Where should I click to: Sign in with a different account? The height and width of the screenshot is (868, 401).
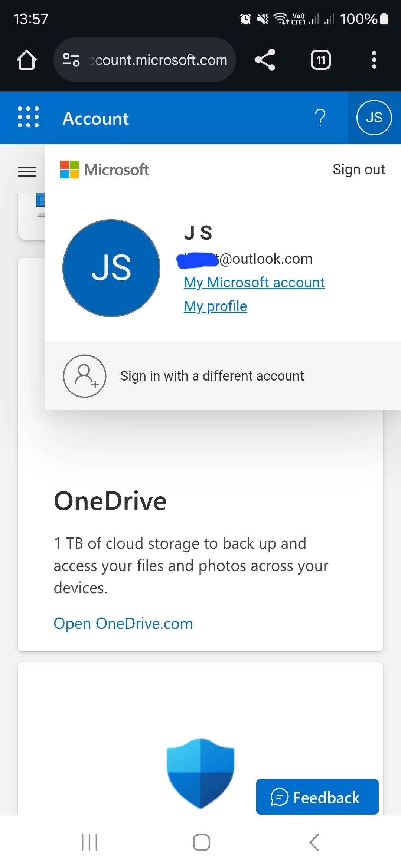pos(223,376)
